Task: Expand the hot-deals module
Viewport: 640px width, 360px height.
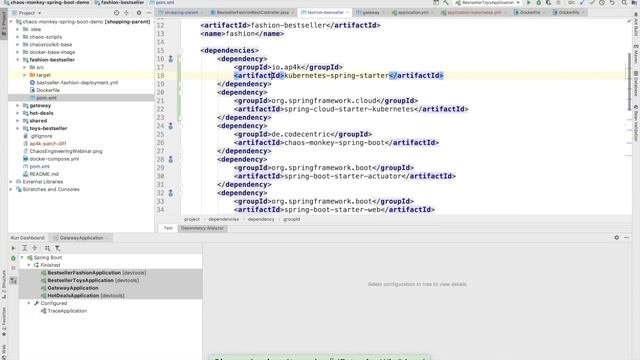Action: [x=18, y=113]
